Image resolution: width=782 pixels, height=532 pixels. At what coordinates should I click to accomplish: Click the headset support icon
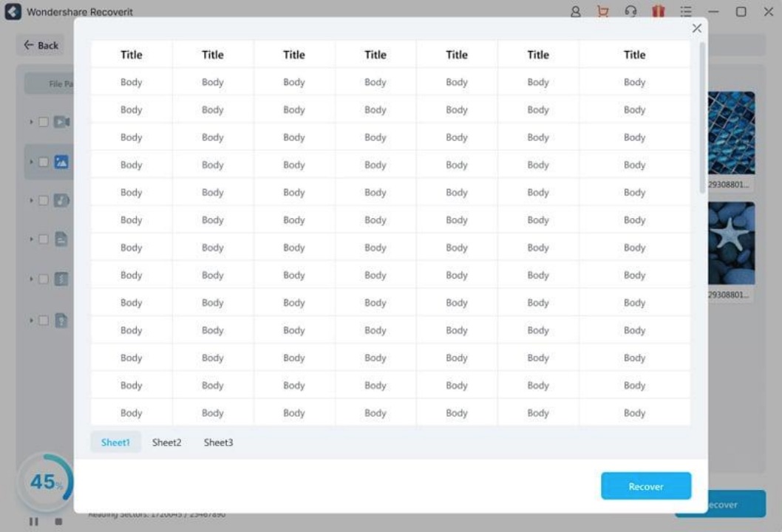630,11
